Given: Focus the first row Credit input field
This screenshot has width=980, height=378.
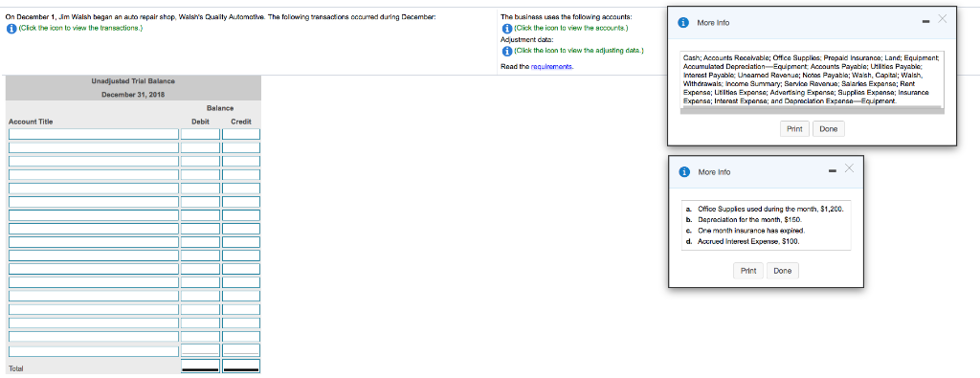Looking at the screenshot, I should click(241, 134).
